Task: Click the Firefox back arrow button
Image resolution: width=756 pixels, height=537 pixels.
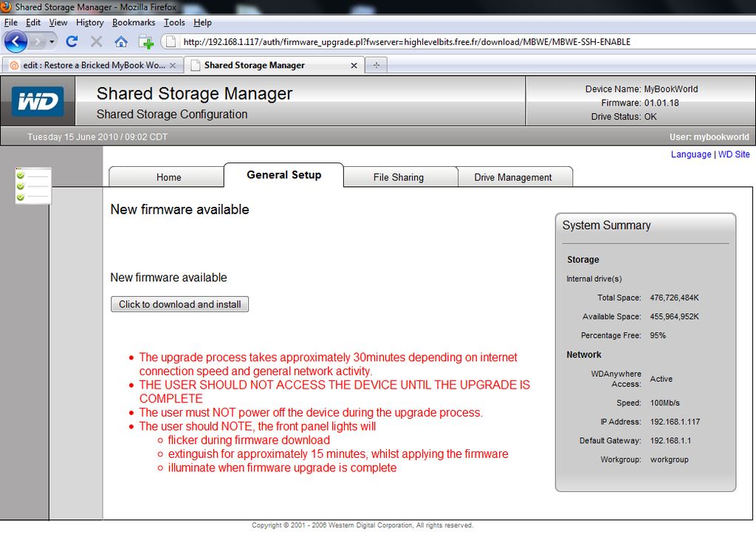Action: tap(16, 42)
